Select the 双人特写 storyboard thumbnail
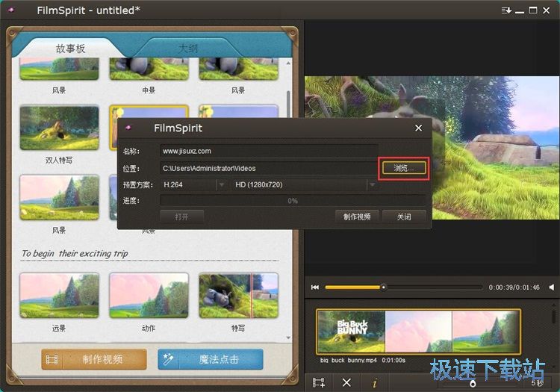The width and height of the screenshot is (560, 392). click(x=59, y=128)
